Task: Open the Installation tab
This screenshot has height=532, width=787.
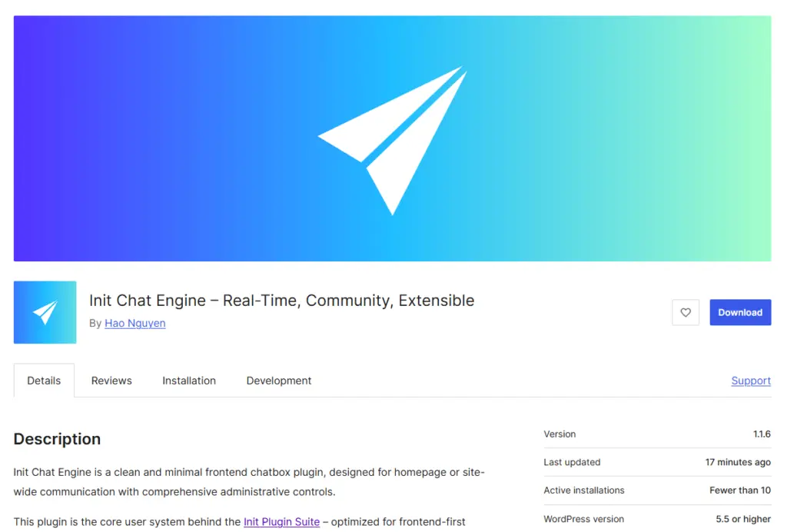Action: (x=189, y=381)
